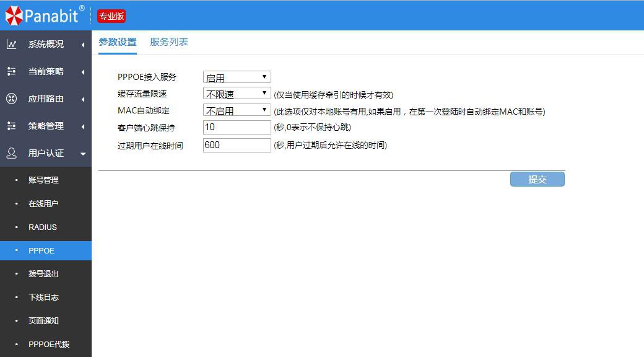Click the MAC自动绑定 field label
This screenshot has height=357, width=644.
[x=143, y=111]
